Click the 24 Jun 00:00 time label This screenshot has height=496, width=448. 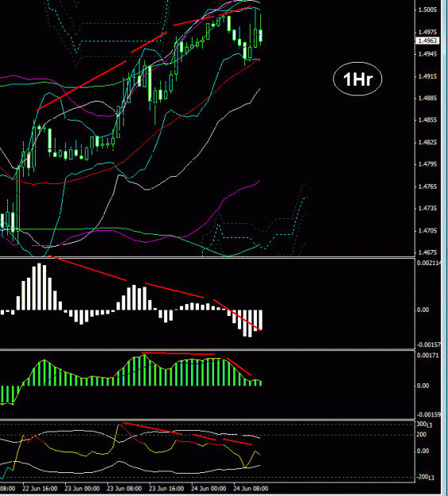[209, 488]
